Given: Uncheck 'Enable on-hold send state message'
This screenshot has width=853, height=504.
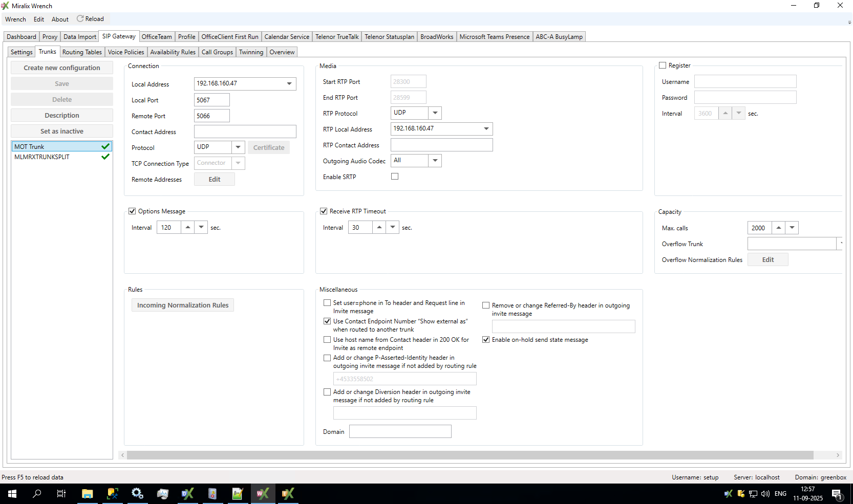Looking at the screenshot, I should click(486, 340).
